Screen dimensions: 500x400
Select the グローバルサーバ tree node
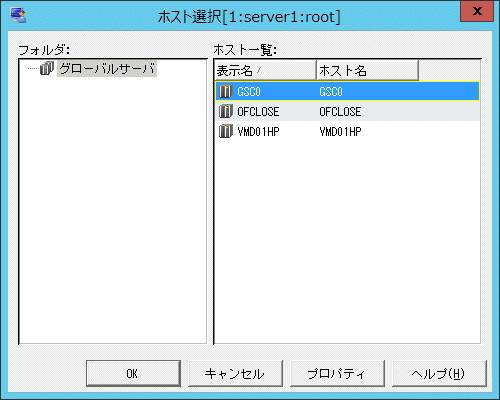107,69
